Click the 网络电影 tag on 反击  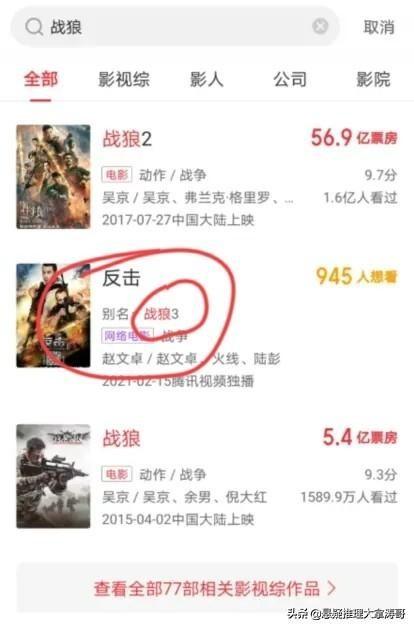point(128,336)
